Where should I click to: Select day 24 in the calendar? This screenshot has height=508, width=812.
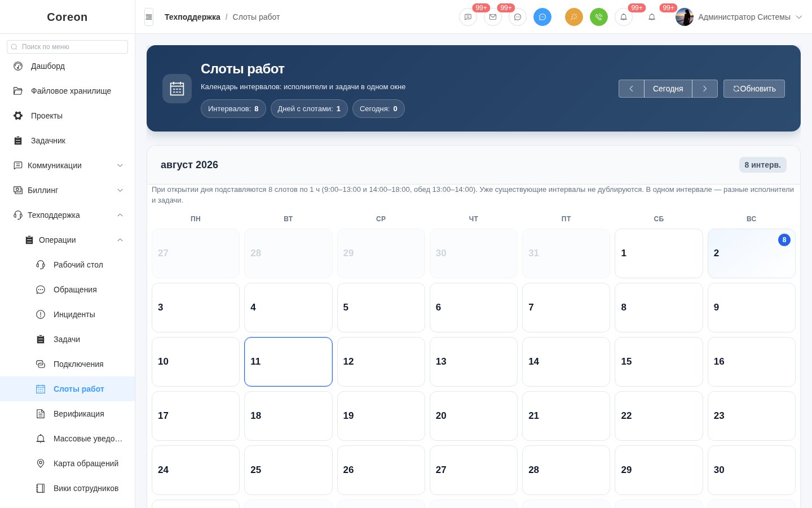196,470
